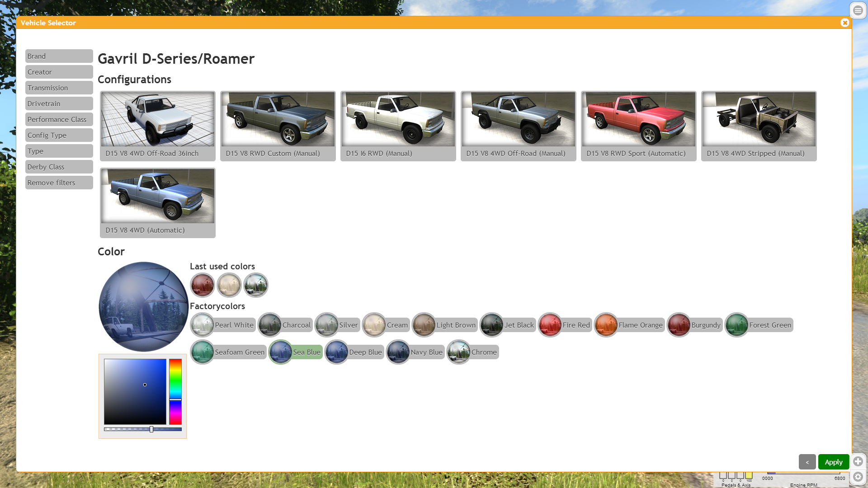Click Remove filters
This screenshot has width=868, height=488.
59,183
